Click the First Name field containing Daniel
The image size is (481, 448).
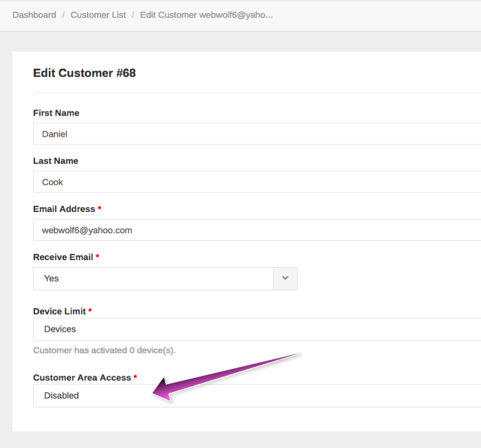click(257, 134)
